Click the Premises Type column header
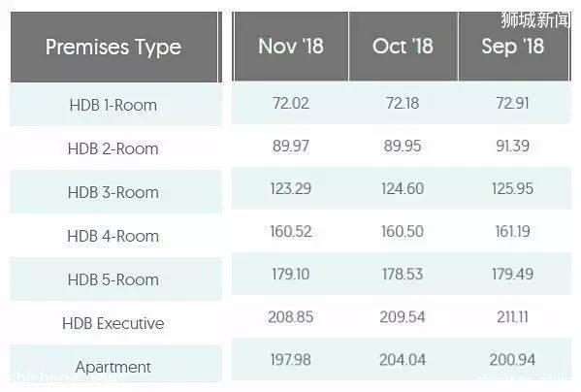581x392 pixels. (x=113, y=48)
